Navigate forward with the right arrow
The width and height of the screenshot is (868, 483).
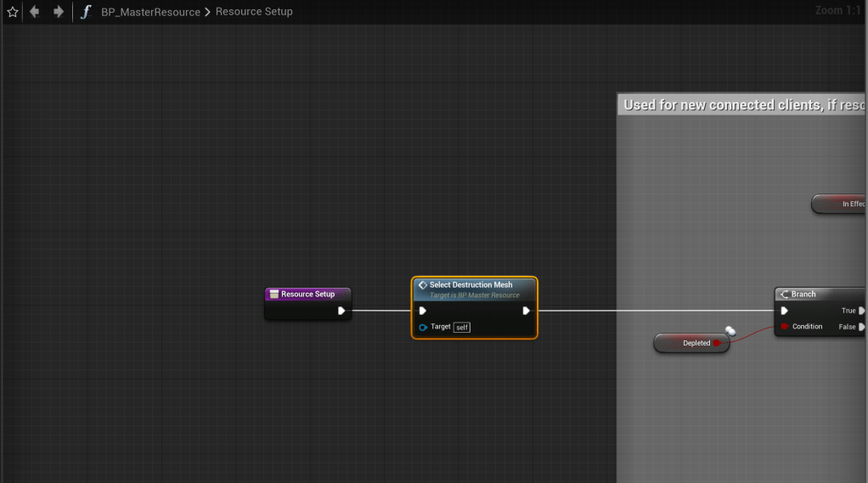click(59, 12)
